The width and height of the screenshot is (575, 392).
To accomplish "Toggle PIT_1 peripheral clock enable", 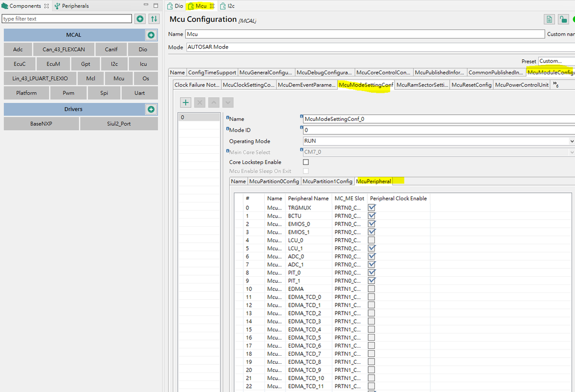I will [x=371, y=280].
